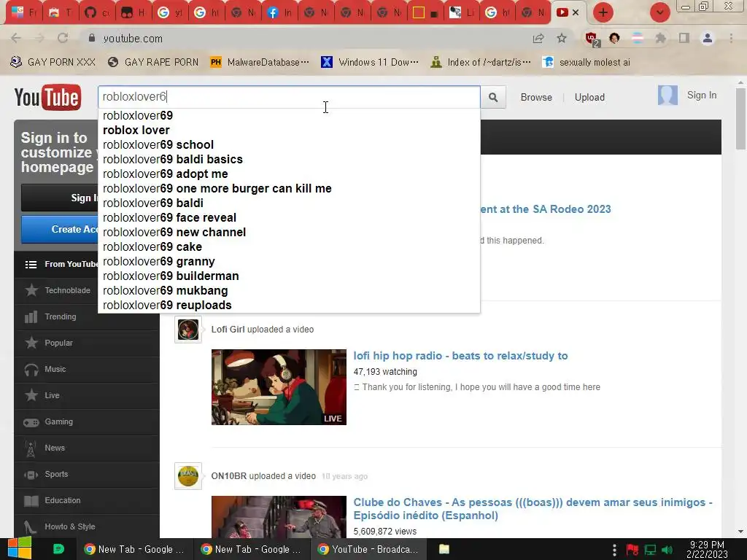The image size is (747, 560).
Task: Select suggestion 'robloxlover69 builderman'
Action: tap(289, 276)
